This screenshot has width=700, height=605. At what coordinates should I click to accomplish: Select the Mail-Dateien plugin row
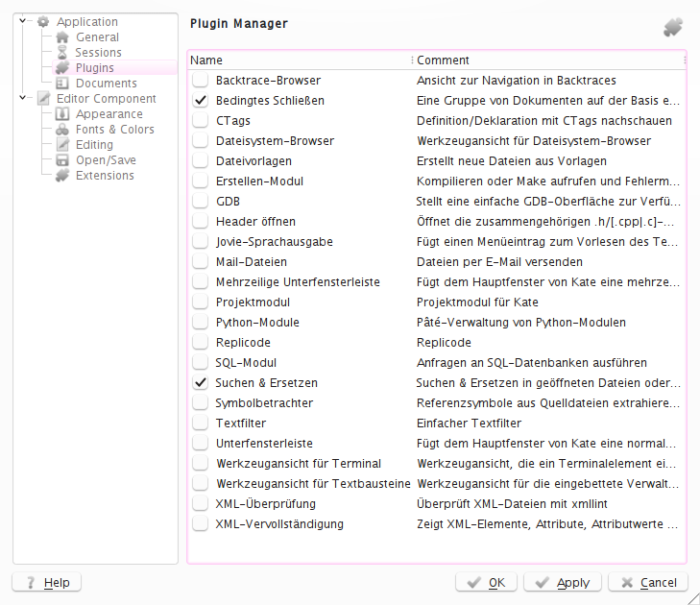[437, 261]
